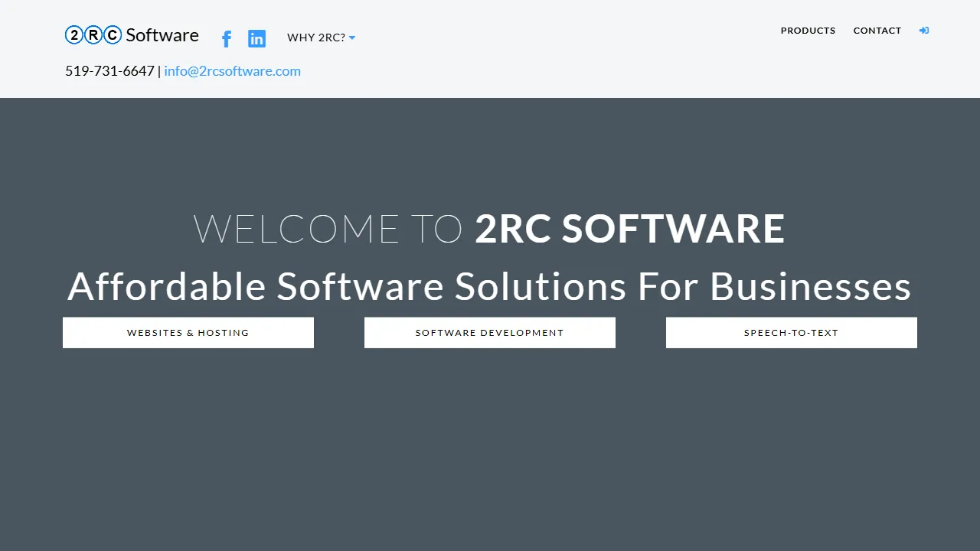980x551 pixels.
Task: Click the Affordable Software Solutions heading
Action: coord(490,287)
